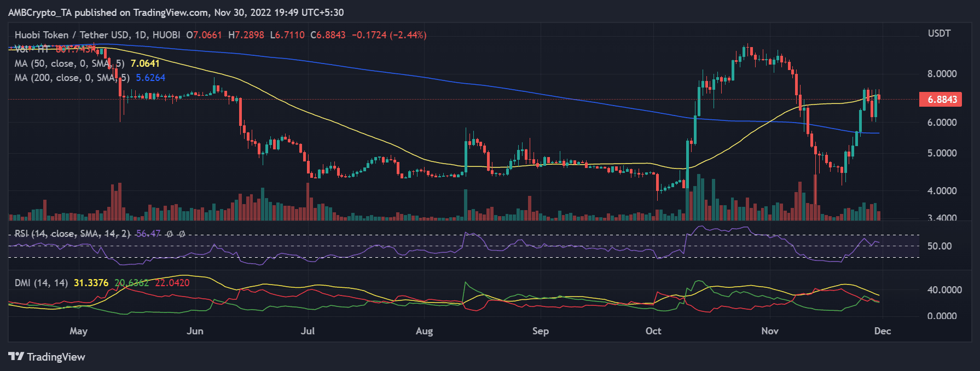
Task: Click the current price tag 6.8843
Action: pos(941,100)
